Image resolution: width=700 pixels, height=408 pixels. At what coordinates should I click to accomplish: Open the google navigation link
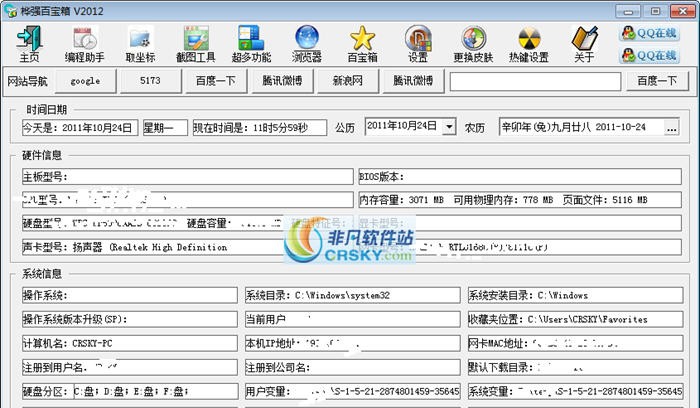click(85, 81)
